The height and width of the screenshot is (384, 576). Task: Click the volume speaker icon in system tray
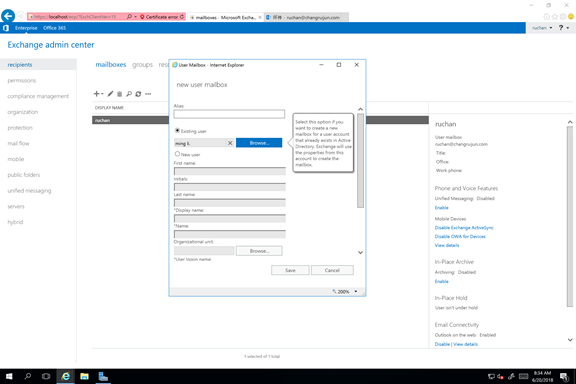click(500, 376)
